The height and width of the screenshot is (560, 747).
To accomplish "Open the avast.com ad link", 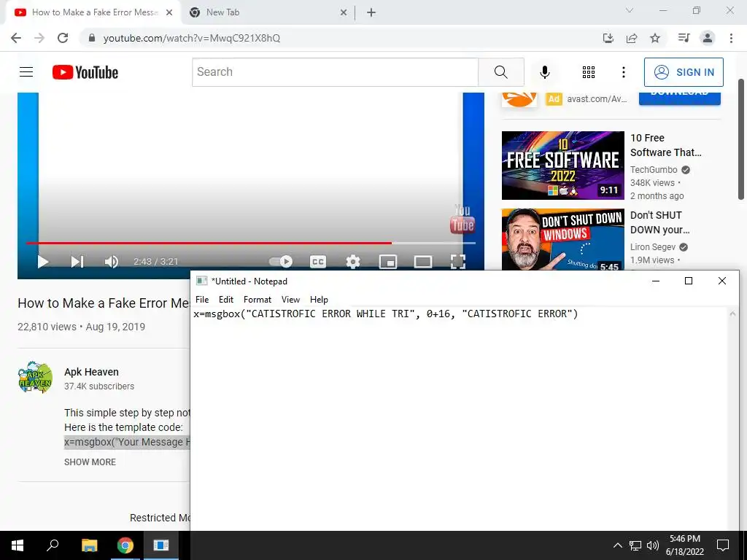I will click(597, 99).
